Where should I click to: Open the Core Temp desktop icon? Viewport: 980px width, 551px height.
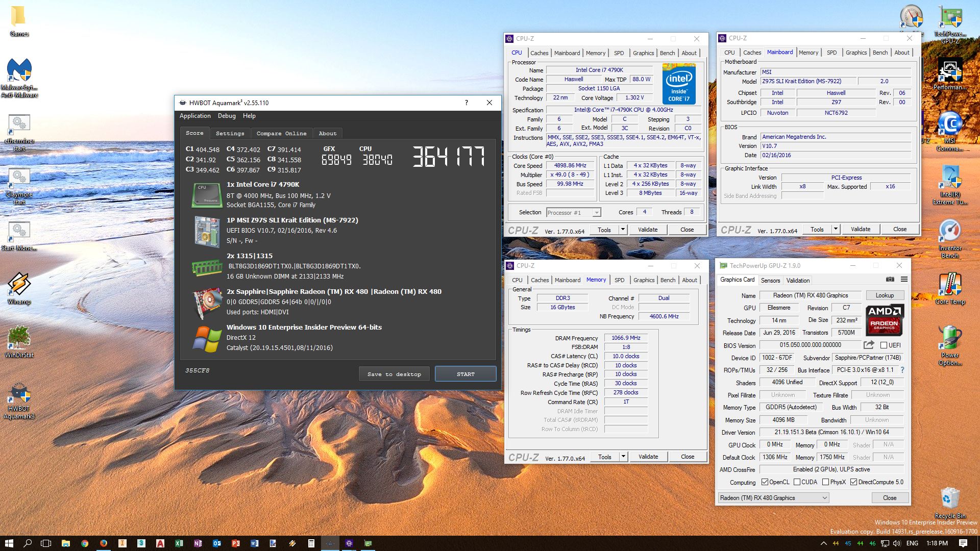950,288
